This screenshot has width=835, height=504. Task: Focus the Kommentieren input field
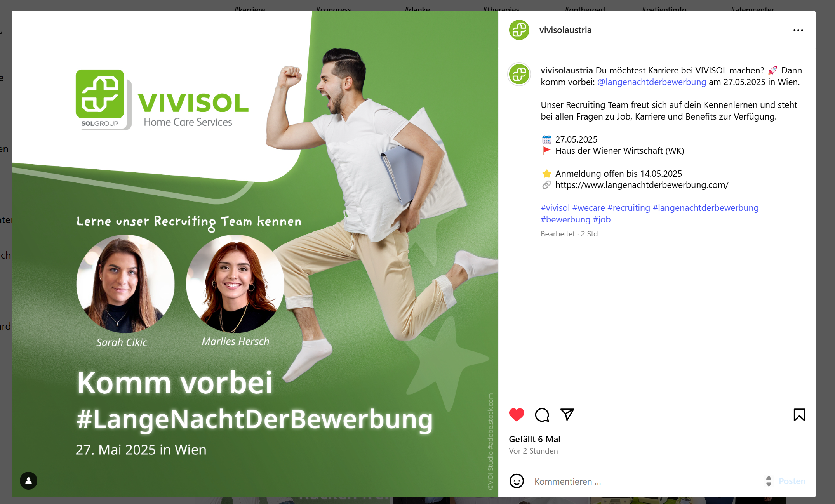[x=647, y=481]
